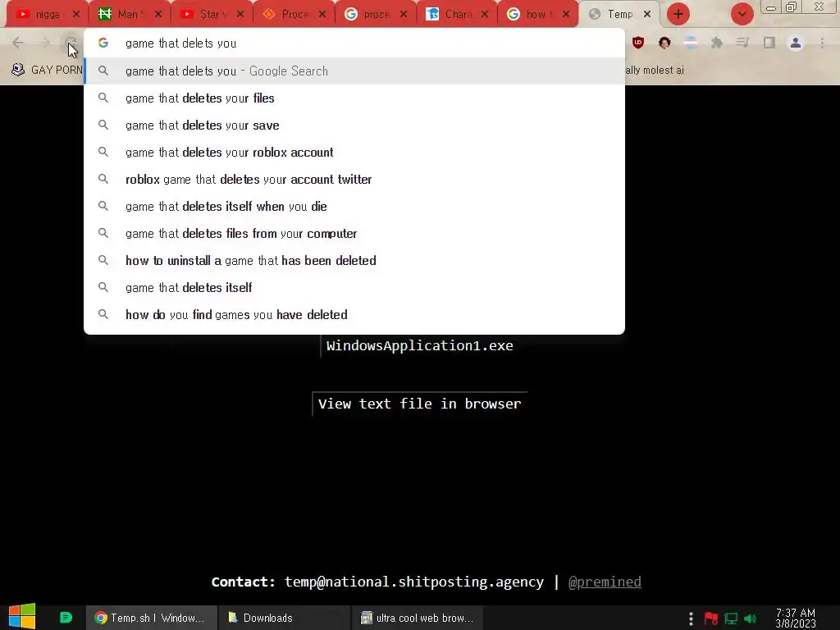Screen dimensions: 840x630
Task: Open the Extensions puzzle piece menu
Action: point(717,43)
